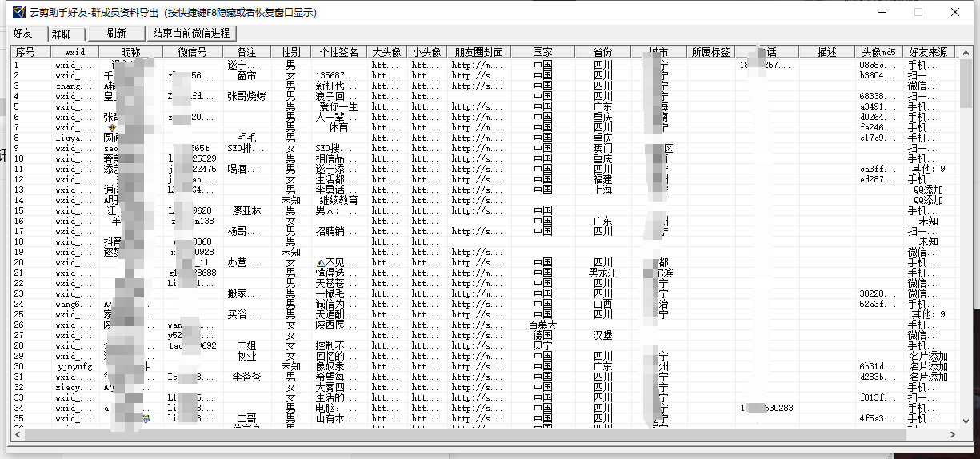980x459 pixels.
Task: Click the 个性签名 column header
Action: [x=338, y=52]
